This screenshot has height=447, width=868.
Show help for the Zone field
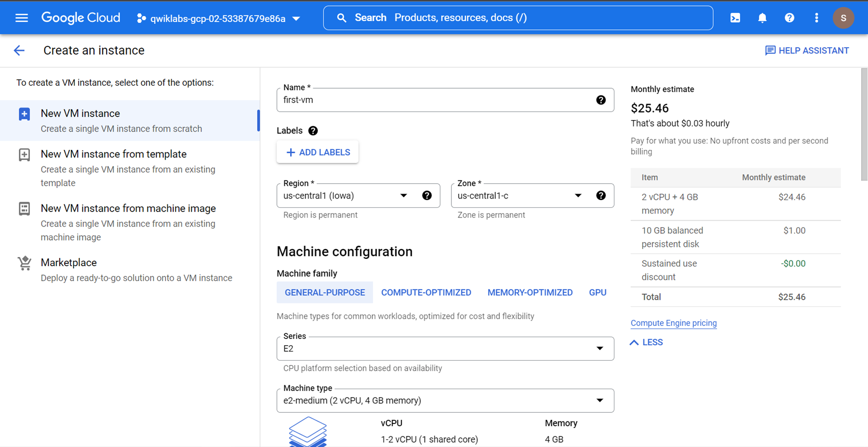[x=601, y=195]
